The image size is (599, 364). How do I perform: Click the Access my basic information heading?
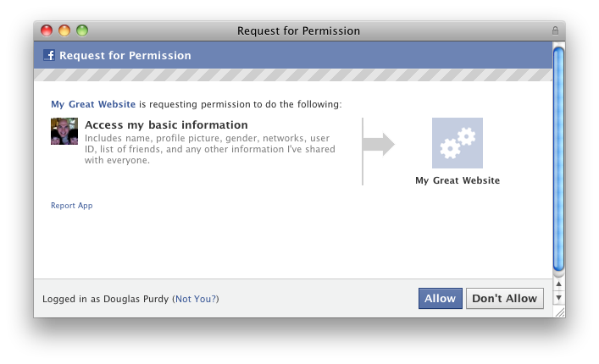(166, 125)
